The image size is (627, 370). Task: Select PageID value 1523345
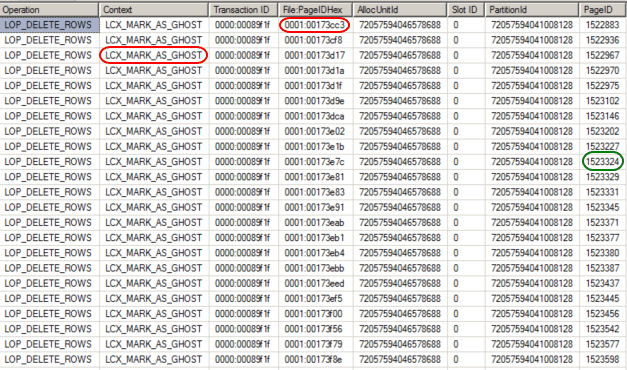[603, 207]
